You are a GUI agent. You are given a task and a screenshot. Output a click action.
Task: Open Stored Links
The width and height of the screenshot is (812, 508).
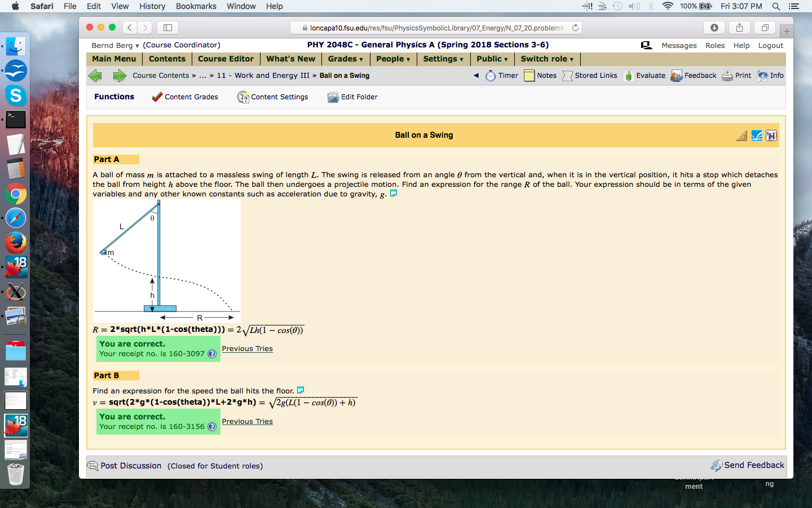[x=590, y=76]
